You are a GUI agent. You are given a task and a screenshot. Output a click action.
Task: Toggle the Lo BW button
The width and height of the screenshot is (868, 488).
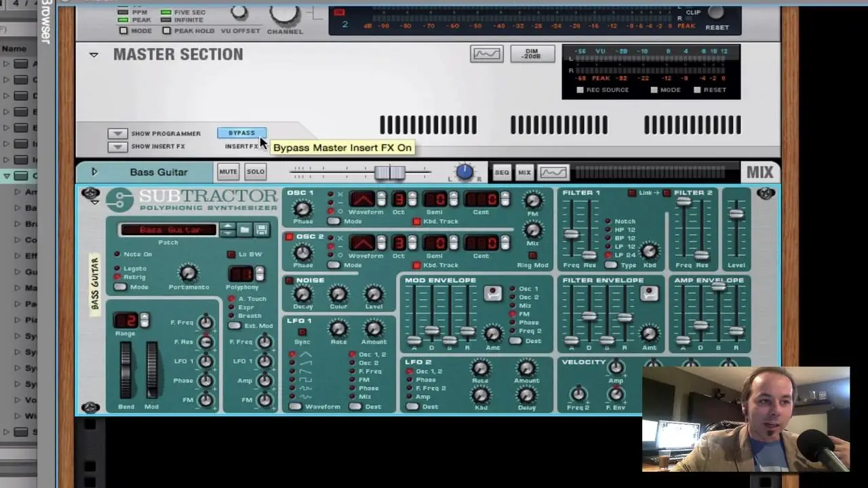tap(231, 254)
